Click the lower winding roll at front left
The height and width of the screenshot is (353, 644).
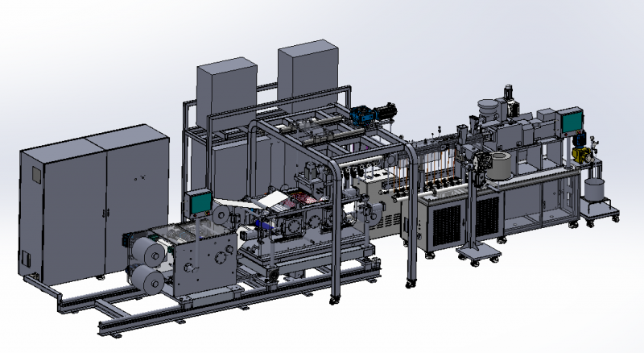tap(149, 280)
